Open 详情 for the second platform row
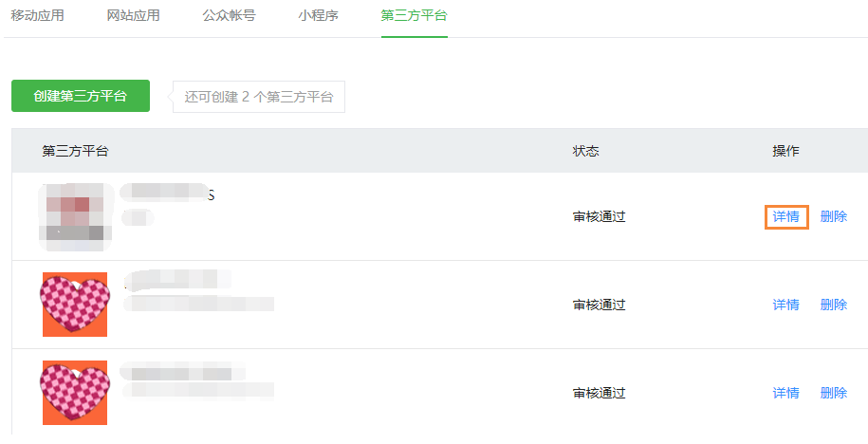The image size is (868, 444). point(786,305)
